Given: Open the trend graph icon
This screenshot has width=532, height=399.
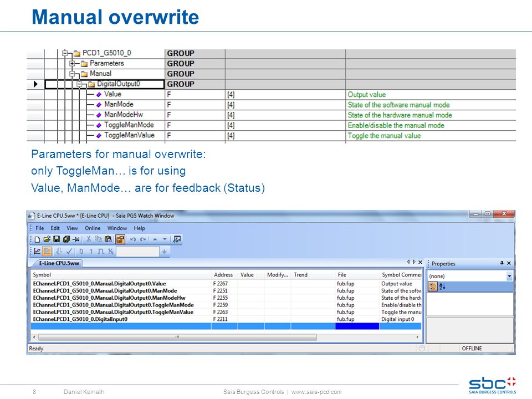Looking at the screenshot, I should click(x=37, y=252).
